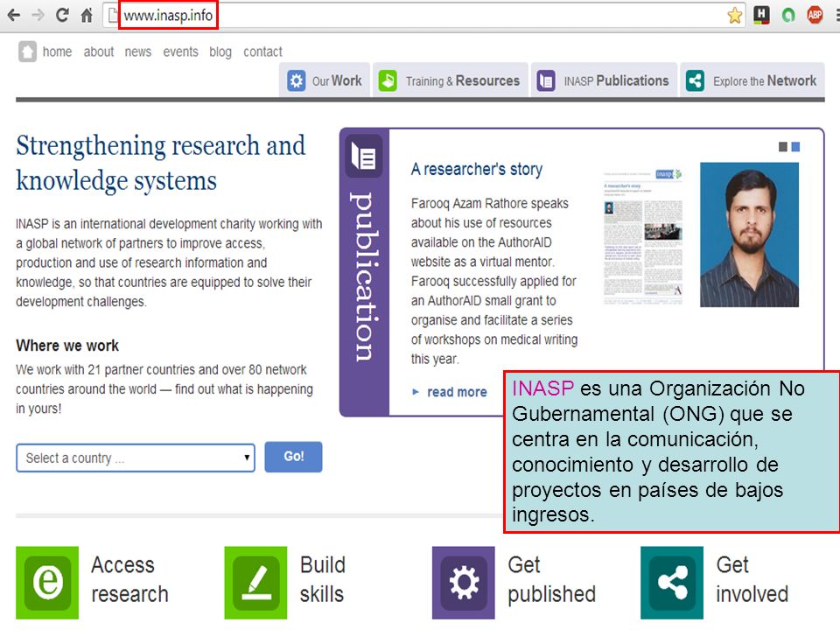Click the Get involved share icon
840x630 pixels.
[672, 583]
